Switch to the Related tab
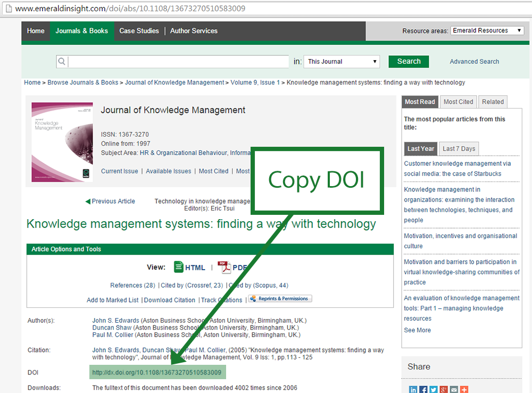Screen dimensions: 532x393 (x=493, y=102)
